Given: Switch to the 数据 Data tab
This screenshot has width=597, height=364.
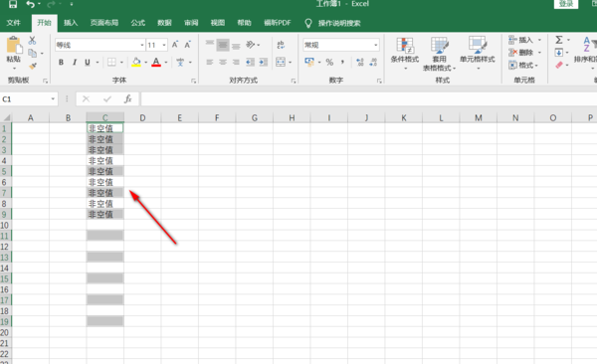Looking at the screenshot, I should click(x=164, y=23).
